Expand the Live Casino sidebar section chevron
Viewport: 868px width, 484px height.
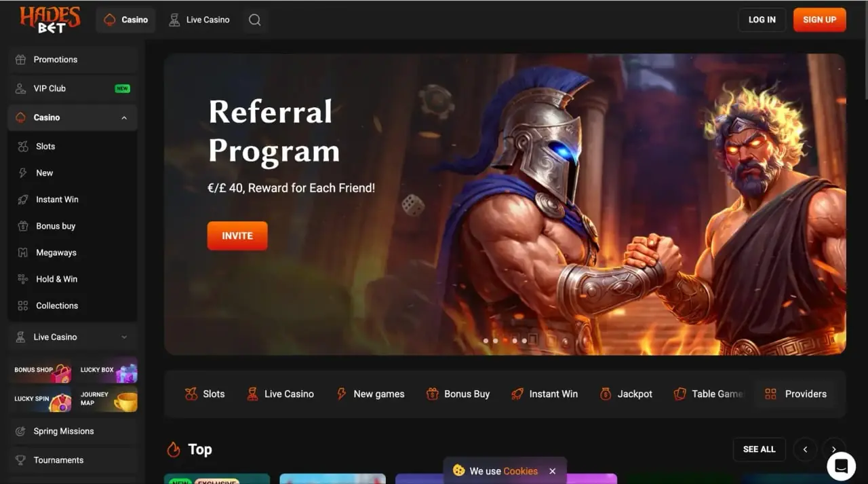124,337
